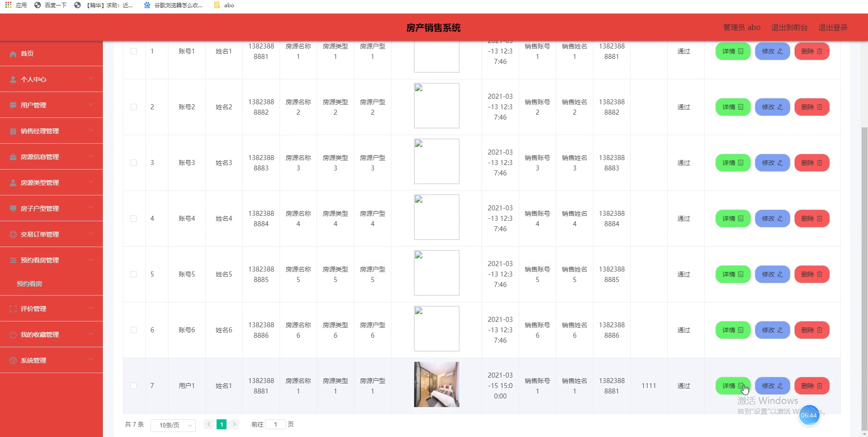Click the home icon beside 首页
Screen dimensions: 868x437
13,53
